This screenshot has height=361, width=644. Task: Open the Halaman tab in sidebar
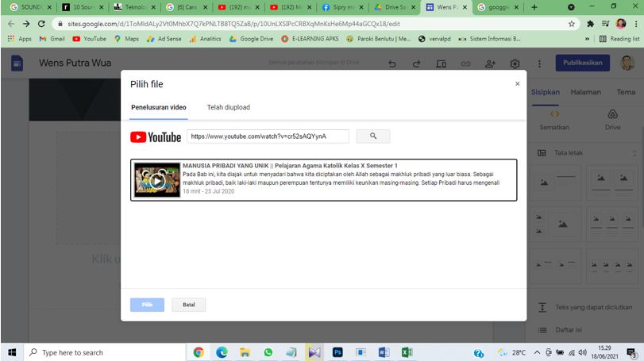(x=585, y=92)
